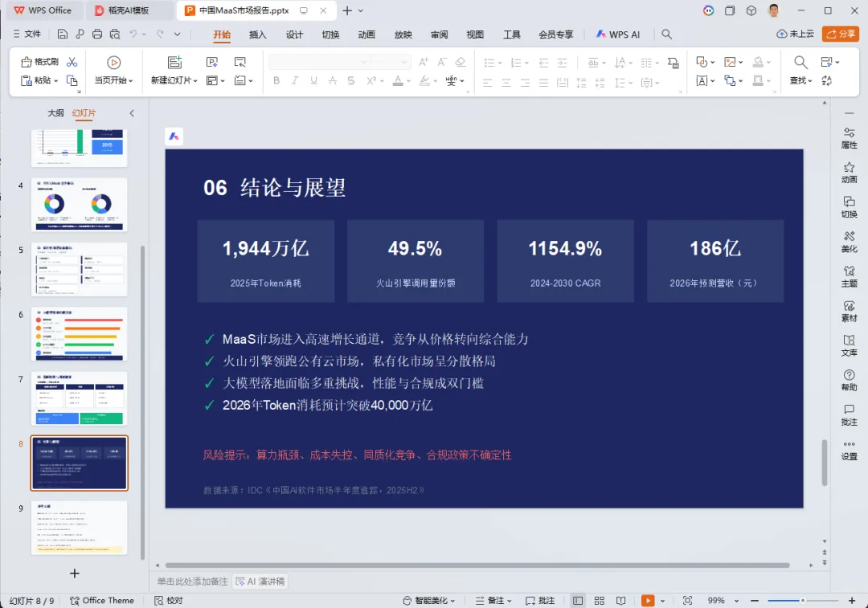Open the Animation (动画) side panel icon
The width and height of the screenshot is (868, 608).
coord(850,173)
